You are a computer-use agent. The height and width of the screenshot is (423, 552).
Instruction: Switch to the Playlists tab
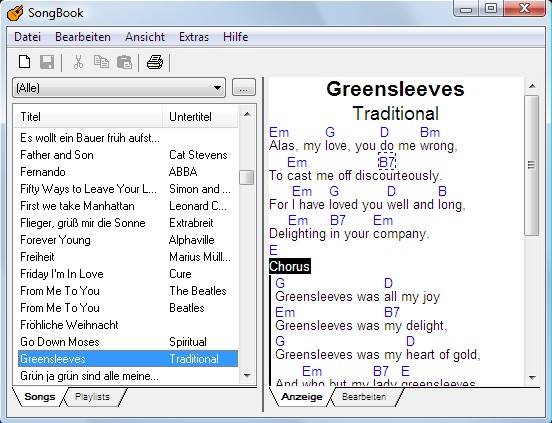click(x=92, y=397)
